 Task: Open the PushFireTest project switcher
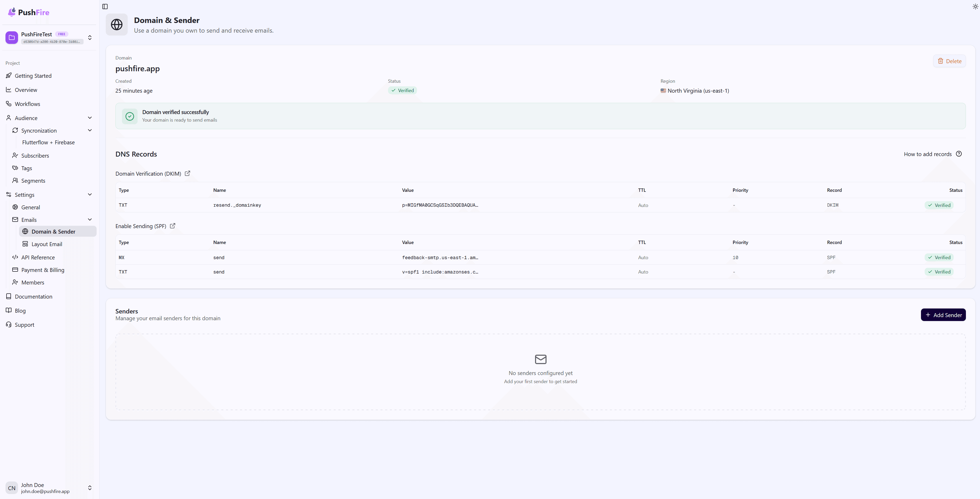click(x=90, y=38)
